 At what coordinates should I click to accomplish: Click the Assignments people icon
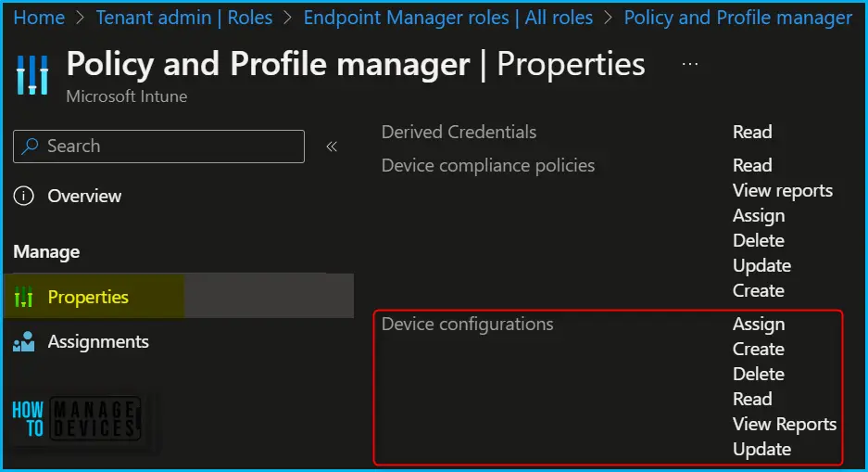(24, 342)
